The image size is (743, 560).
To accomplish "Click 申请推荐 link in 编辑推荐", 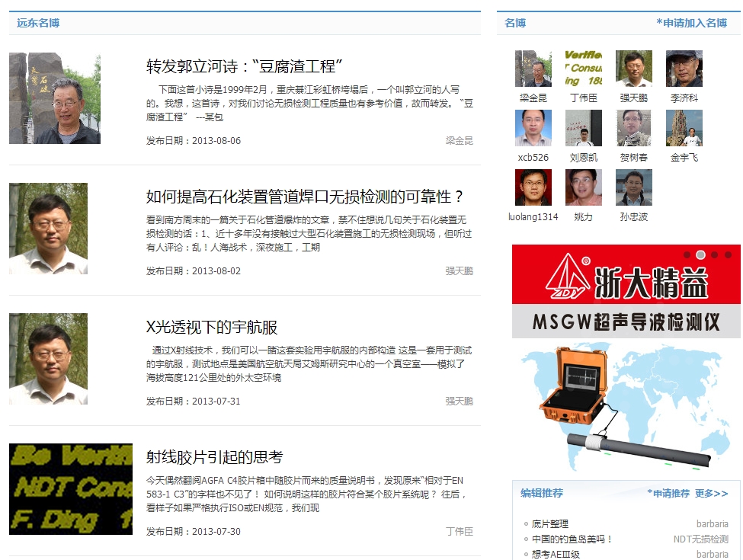I will [668, 493].
